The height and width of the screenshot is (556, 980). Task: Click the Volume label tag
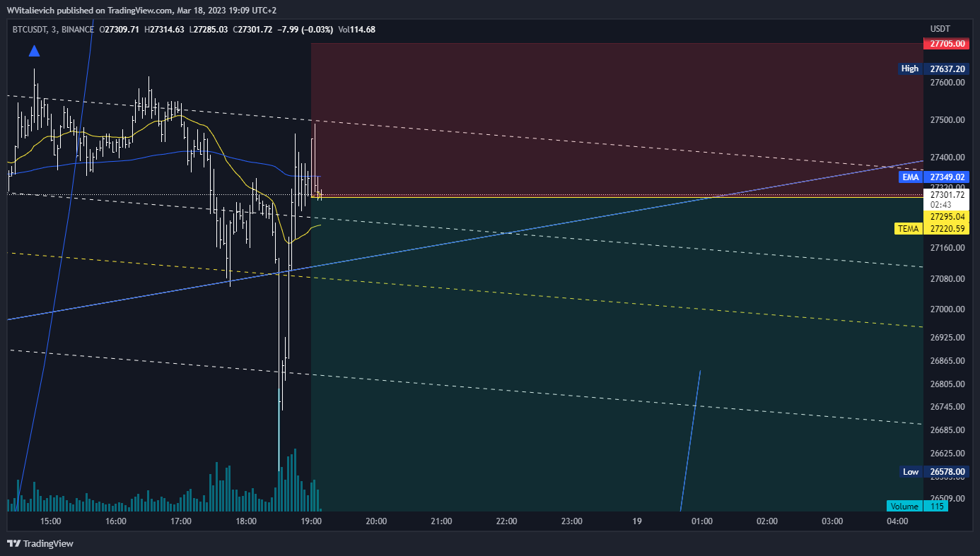point(904,506)
